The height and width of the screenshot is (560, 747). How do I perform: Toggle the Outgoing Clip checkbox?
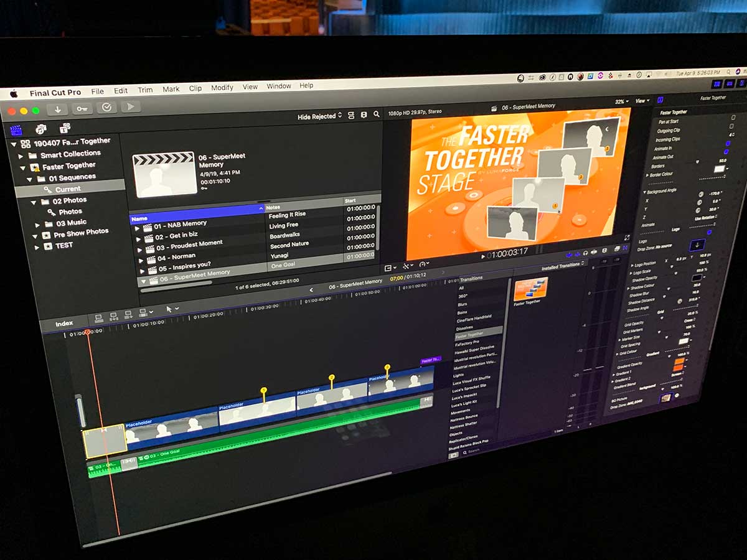click(x=732, y=126)
